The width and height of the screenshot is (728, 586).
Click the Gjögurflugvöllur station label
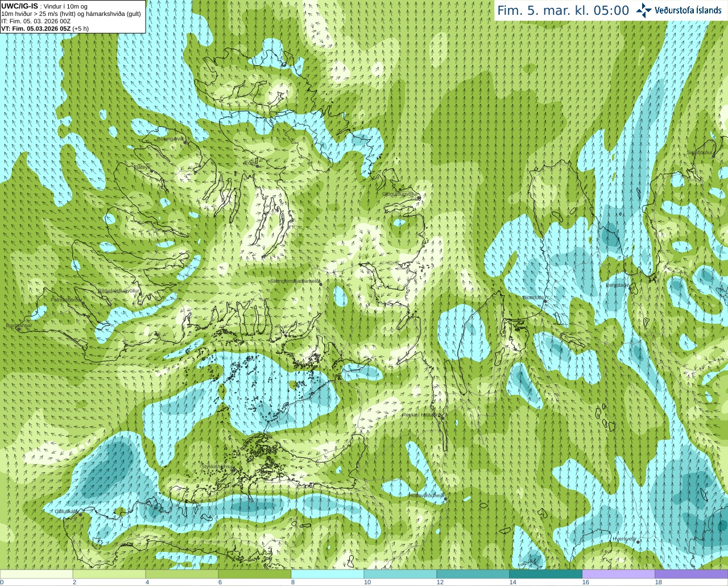point(400,194)
